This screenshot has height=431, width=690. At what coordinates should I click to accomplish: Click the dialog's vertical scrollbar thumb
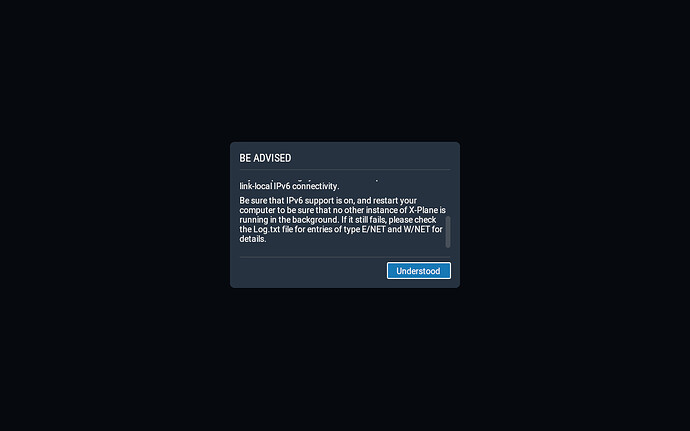pos(448,232)
